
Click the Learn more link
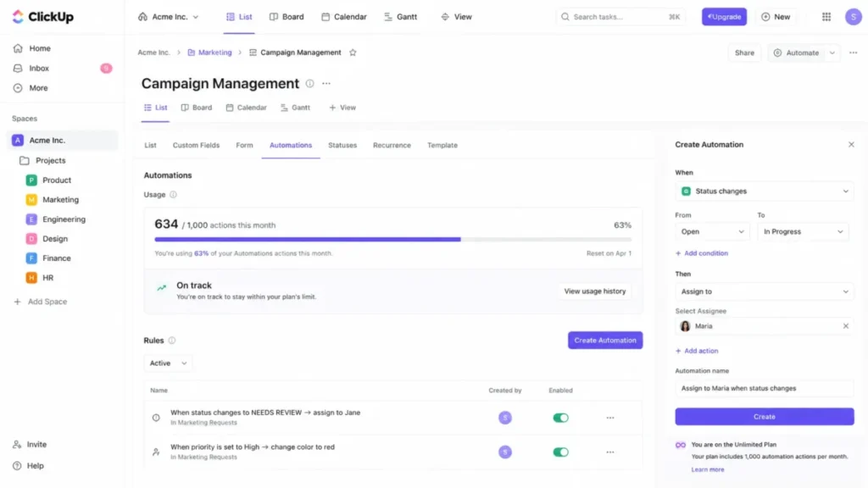coord(708,469)
